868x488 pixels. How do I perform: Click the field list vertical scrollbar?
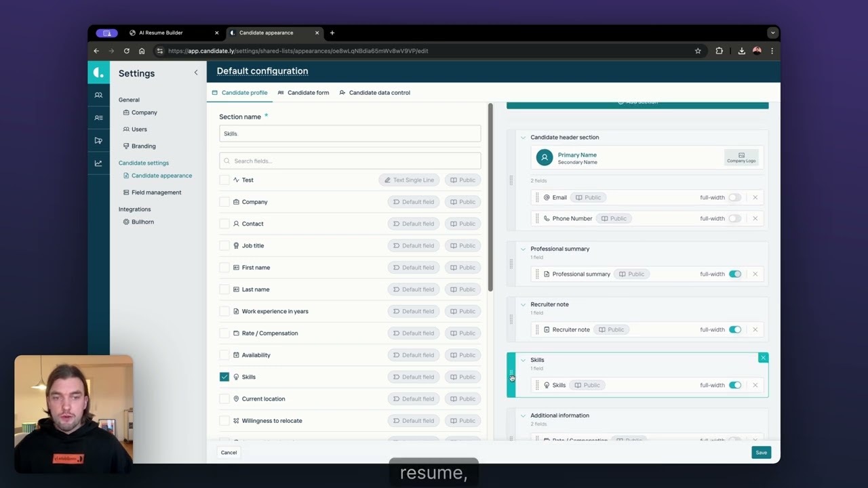(490, 198)
